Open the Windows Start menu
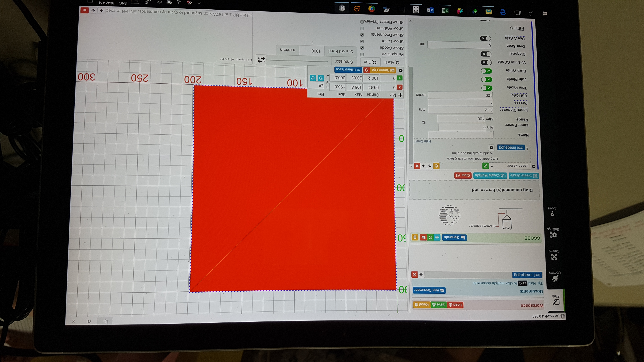Screen dimensions: 644x362 545,13
